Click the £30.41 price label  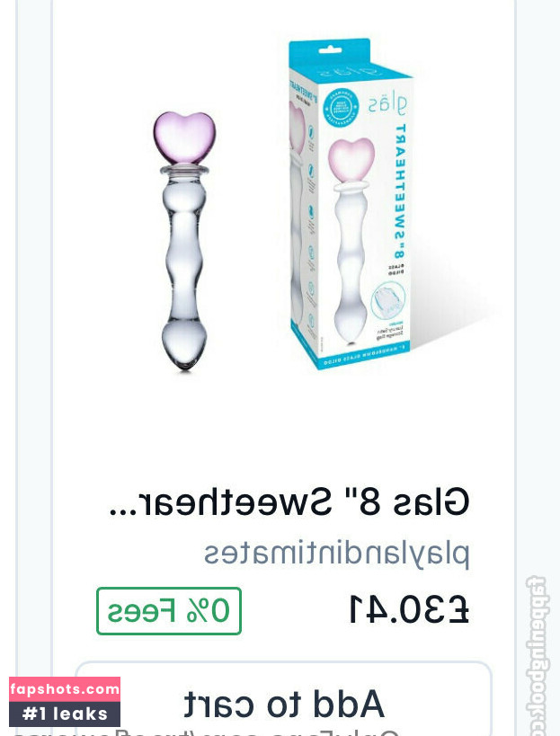click(408, 609)
